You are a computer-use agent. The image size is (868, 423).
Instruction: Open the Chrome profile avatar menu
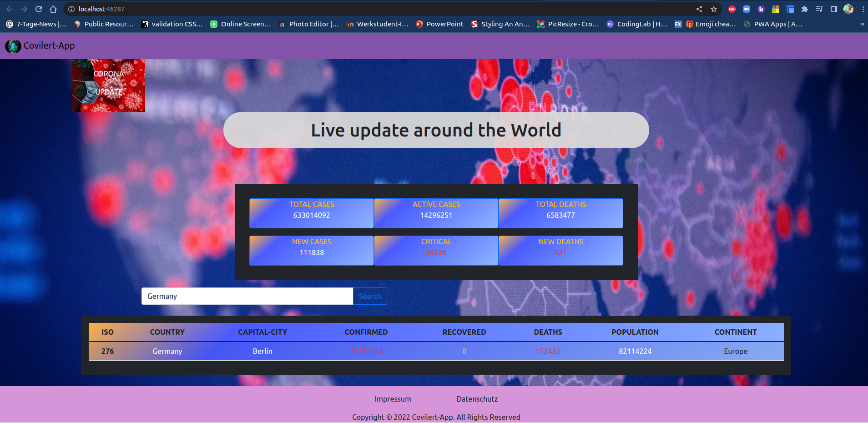pyautogui.click(x=848, y=9)
